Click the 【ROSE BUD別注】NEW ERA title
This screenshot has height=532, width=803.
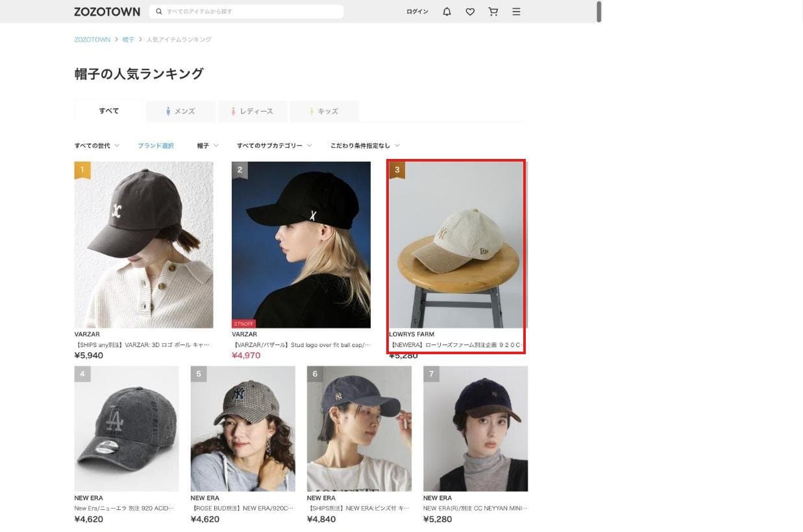241,509
